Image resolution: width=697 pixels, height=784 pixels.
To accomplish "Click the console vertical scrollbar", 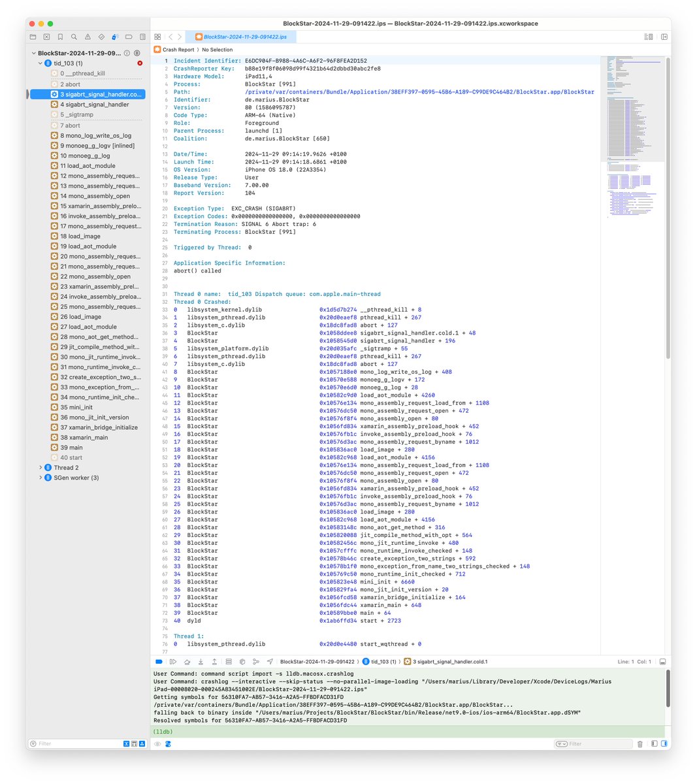I will (x=668, y=688).
